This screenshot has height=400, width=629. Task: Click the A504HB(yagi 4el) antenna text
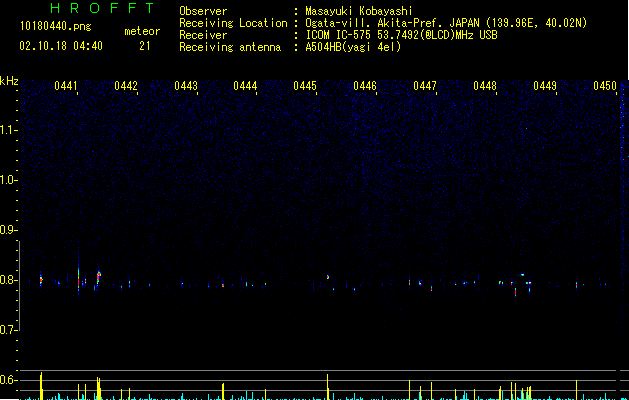pos(353,47)
